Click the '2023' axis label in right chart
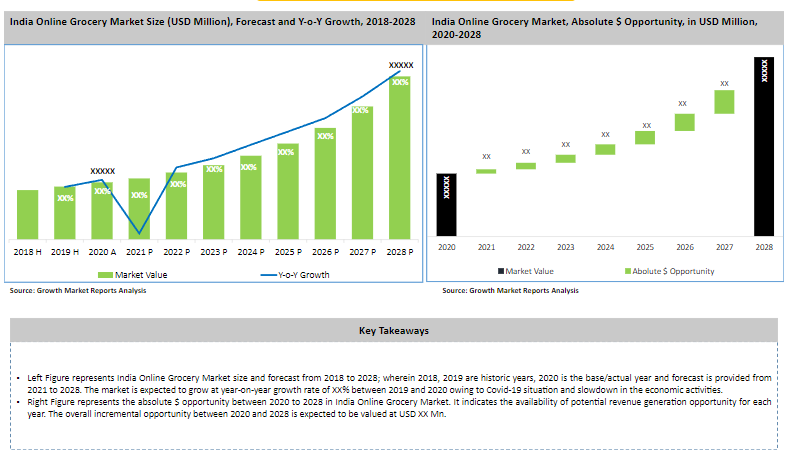The image size is (789, 460). pyautogui.click(x=566, y=247)
